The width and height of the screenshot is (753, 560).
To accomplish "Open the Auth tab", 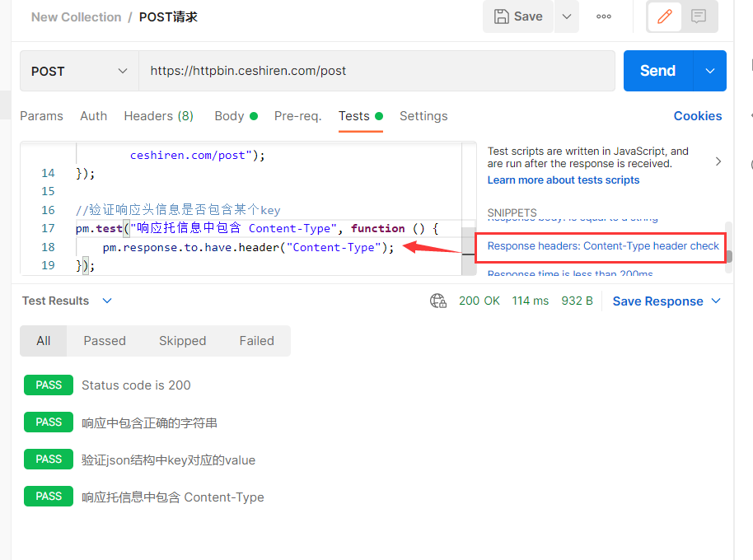I will (x=94, y=116).
